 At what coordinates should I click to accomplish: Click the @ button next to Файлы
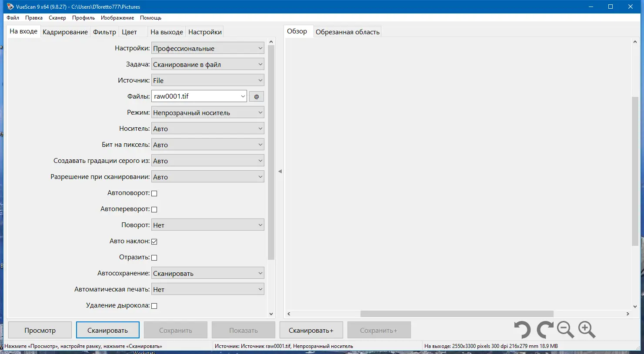[257, 96]
